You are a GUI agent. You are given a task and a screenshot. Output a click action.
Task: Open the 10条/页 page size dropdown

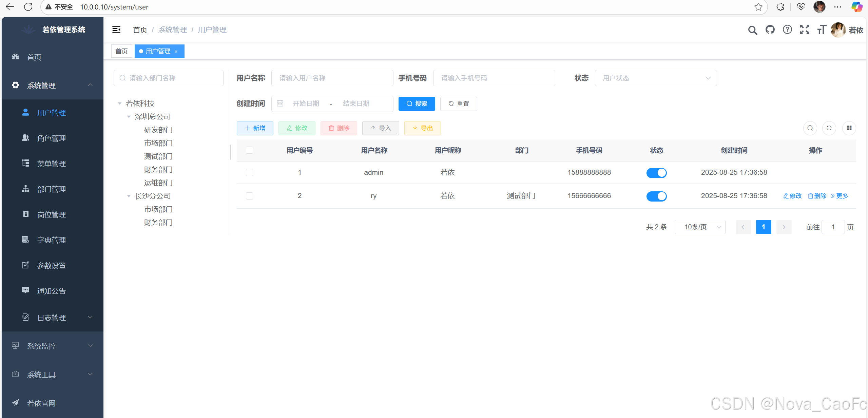pos(700,227)
